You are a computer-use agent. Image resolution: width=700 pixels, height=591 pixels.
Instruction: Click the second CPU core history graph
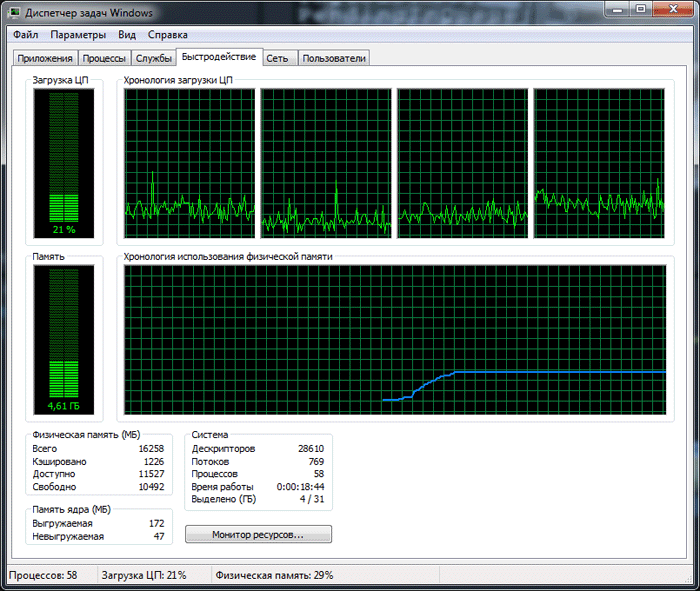(x=326, y=163)
